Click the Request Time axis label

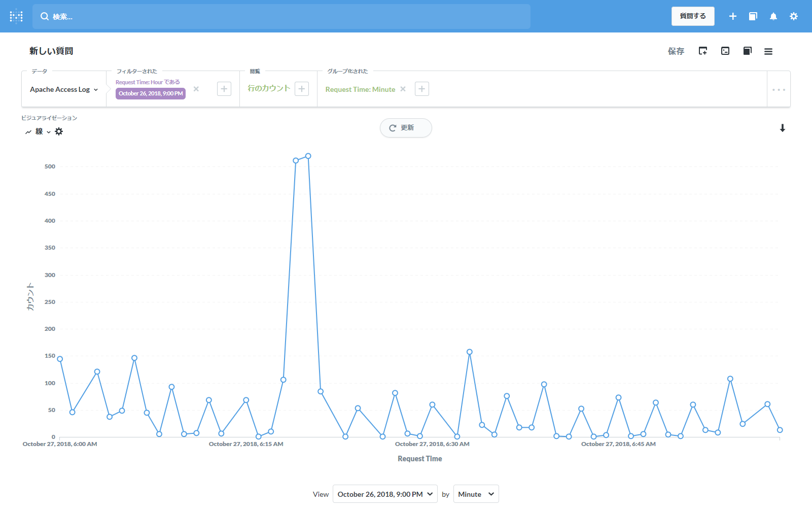tap(420, 459)
